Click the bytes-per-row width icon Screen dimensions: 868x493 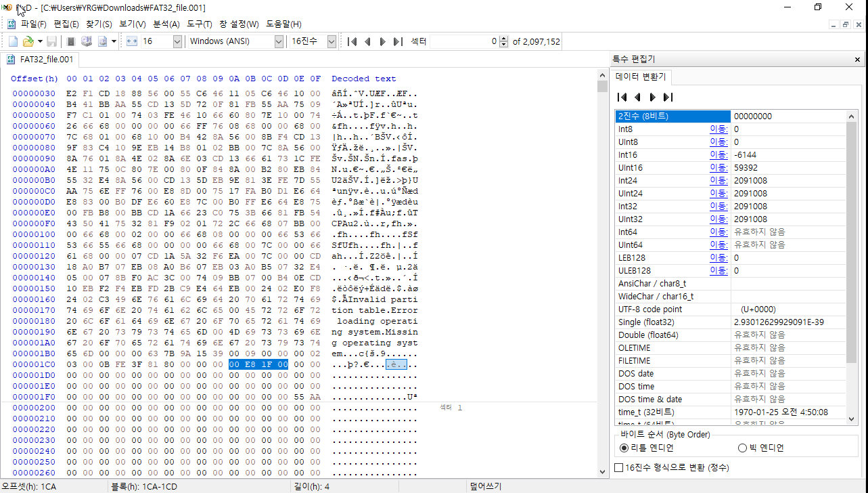(132, 41)
